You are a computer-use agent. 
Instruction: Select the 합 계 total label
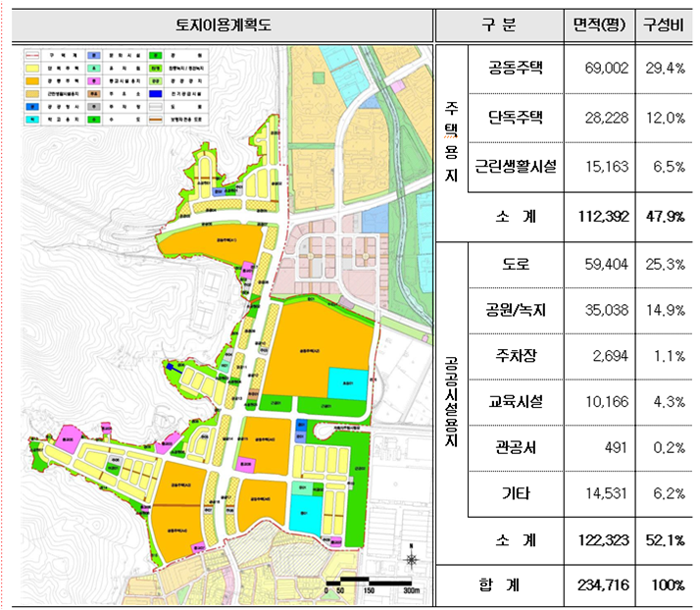(499, 585)
